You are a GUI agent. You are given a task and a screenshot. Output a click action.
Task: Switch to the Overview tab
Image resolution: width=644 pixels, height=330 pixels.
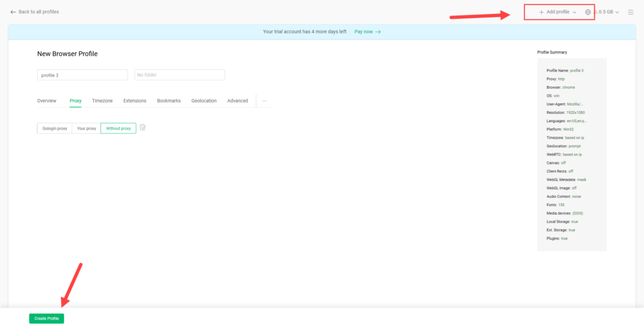47,101
